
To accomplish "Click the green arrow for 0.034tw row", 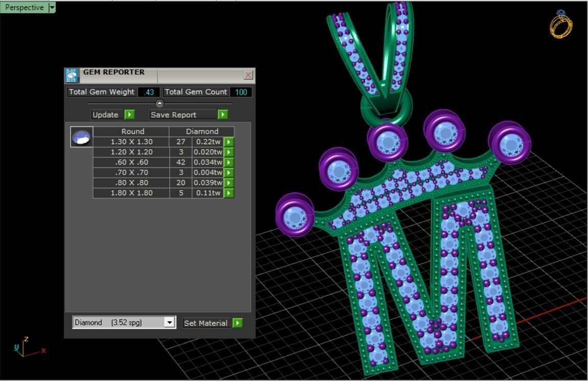I will pyautogui.click(x=229, y=163).
